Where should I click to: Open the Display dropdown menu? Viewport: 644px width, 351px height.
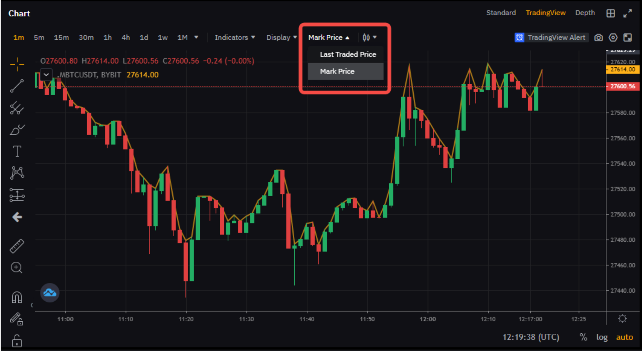pyautogui.click(x=281, y=38)
